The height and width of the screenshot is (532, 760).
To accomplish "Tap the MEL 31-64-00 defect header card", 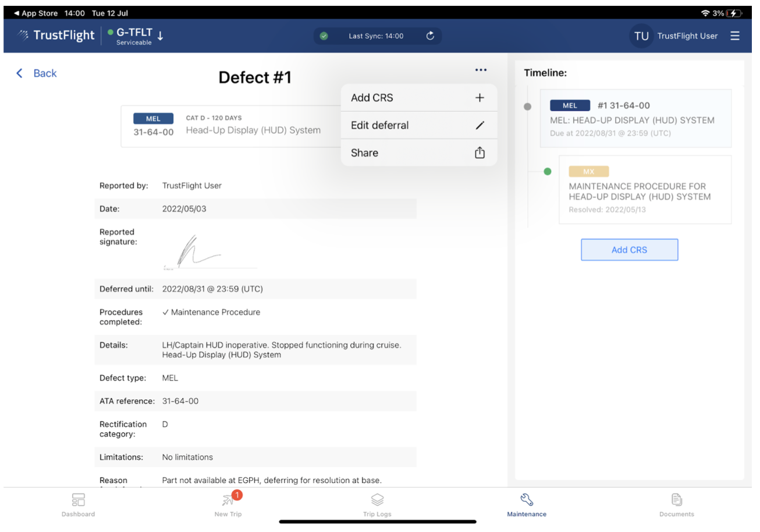I will point(230,126).
